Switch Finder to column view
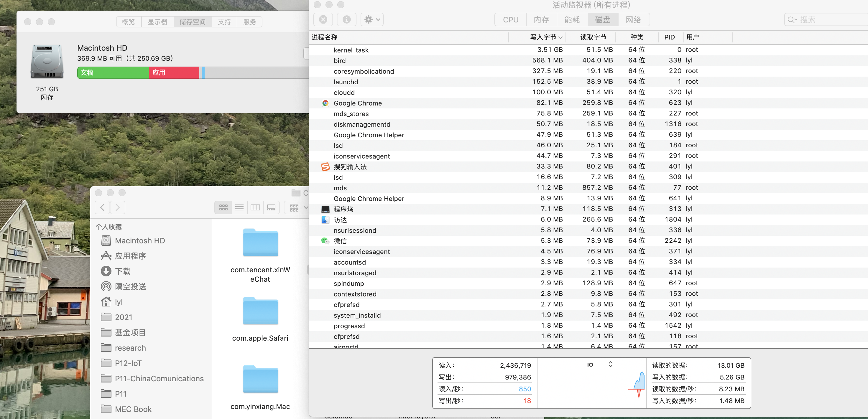This screenshot has height=419, width=868. click(x=255, y=207)
